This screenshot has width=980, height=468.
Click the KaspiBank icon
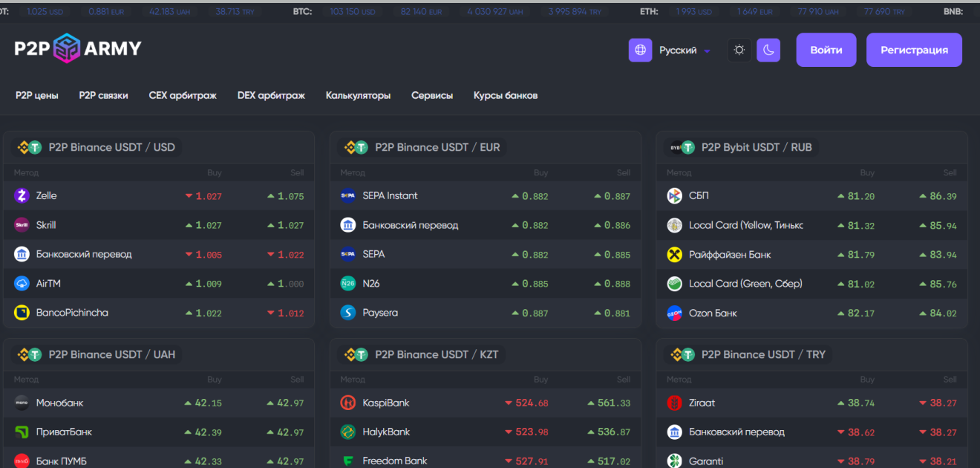coord(348,403)
